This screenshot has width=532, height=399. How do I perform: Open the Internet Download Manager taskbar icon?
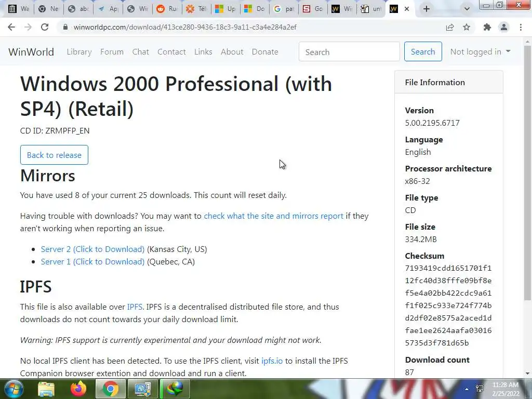point(175,389)
